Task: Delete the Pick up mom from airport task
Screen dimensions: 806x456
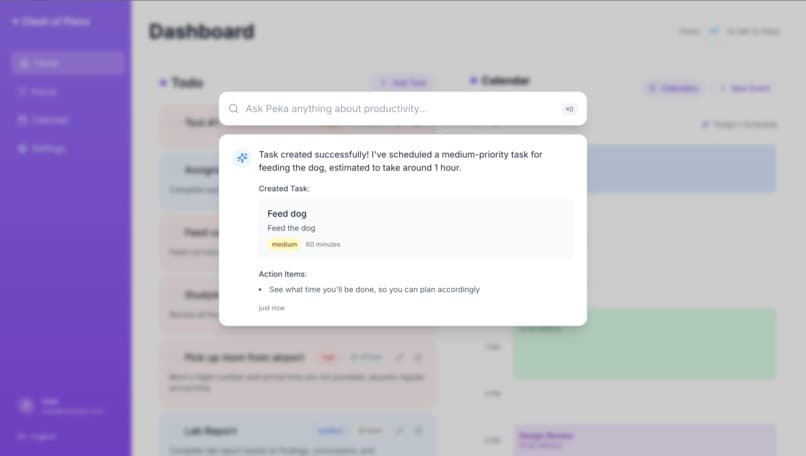Action: coord(418,357)
